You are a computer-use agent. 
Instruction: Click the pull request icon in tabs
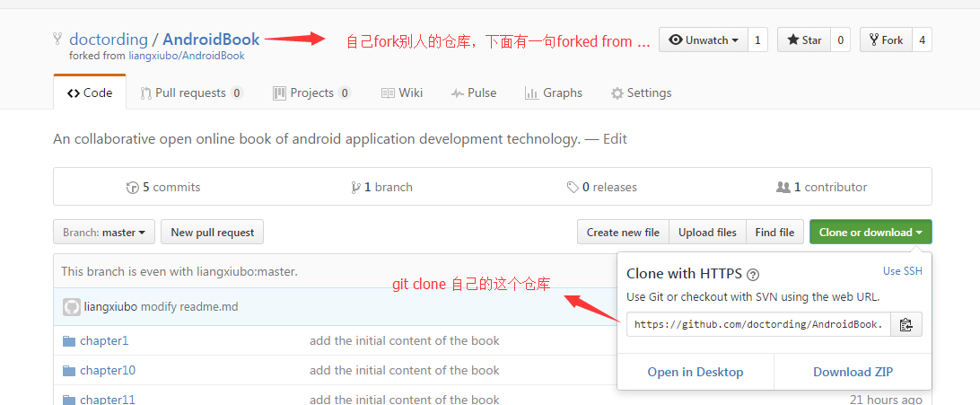(146, 93)
